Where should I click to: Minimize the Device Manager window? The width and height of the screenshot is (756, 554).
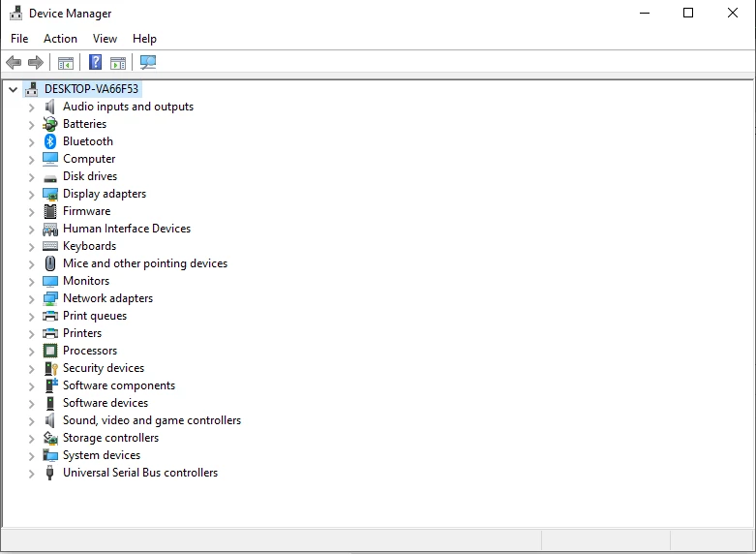click(x=645, y=13)
